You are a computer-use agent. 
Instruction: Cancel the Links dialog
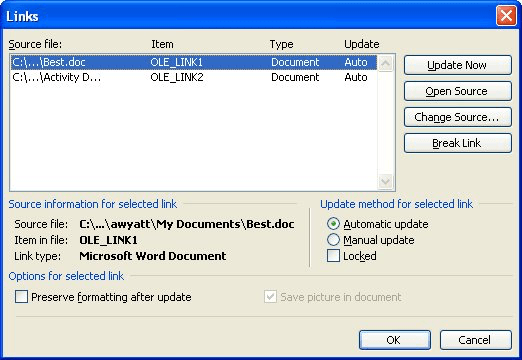pyautogui.click(x=476, y=340)
